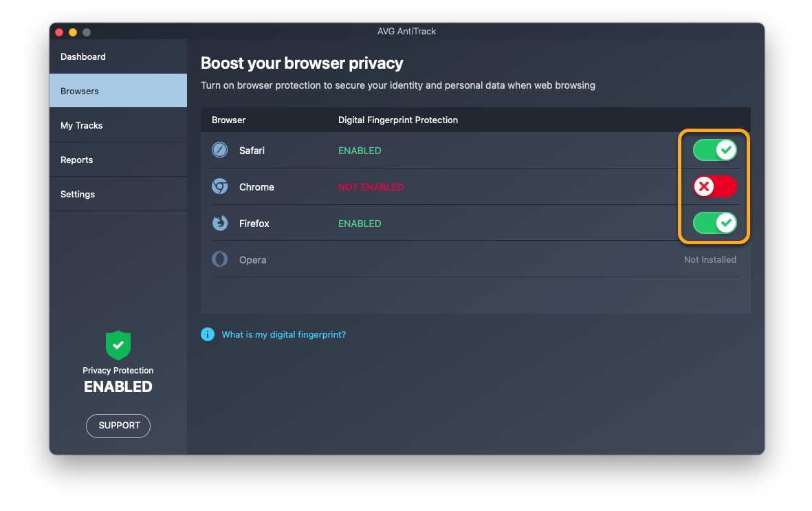Enable Chrome fingerprint protection toggle
The image size is (812, 511).
coord(714,186)
